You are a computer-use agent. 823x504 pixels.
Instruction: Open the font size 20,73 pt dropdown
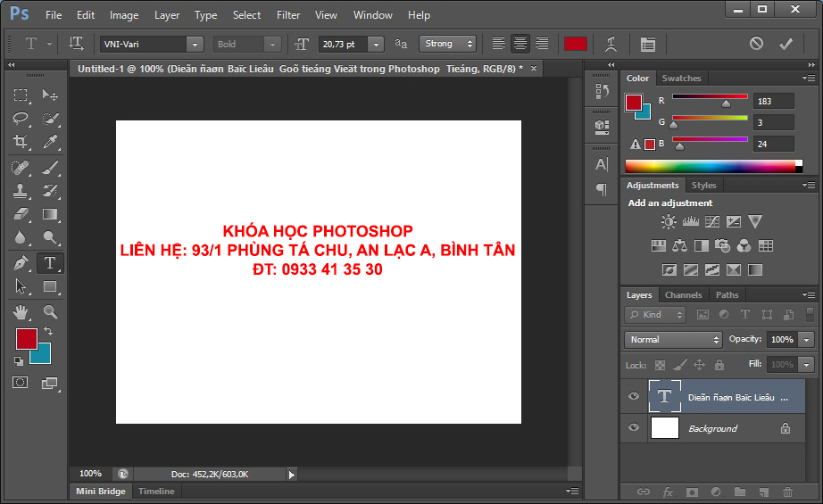(x=376, y=44)
